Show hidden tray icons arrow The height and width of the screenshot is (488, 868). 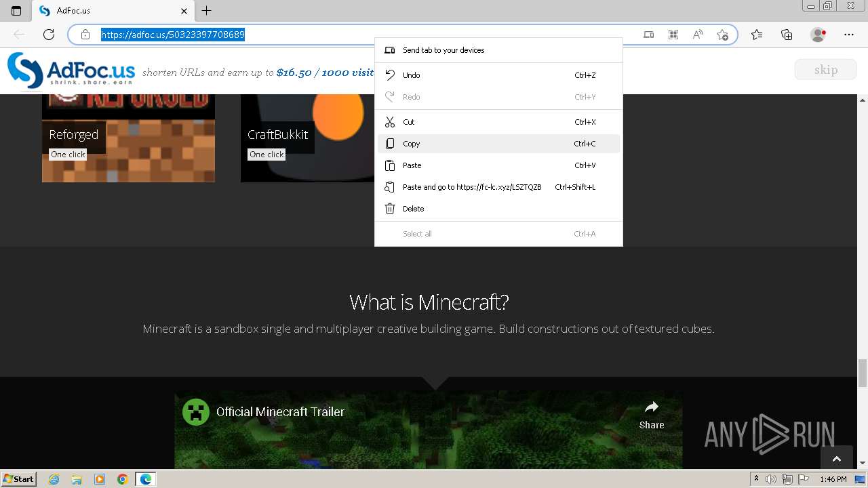click(757, 479)
